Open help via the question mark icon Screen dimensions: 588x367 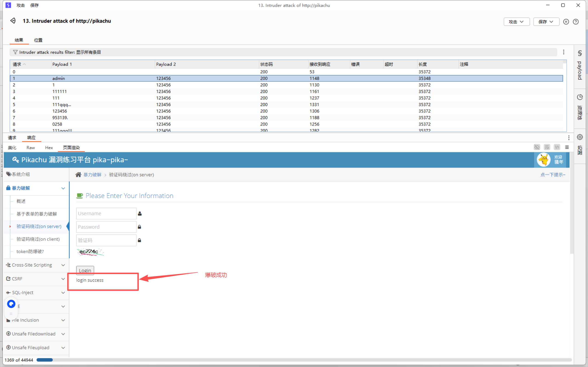(x=576, y=22)
